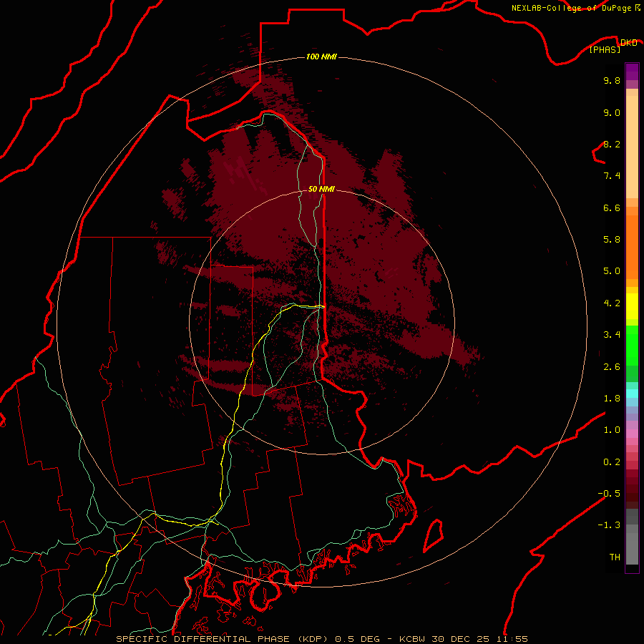Click the 8.2 scale value label

point(612,144)
